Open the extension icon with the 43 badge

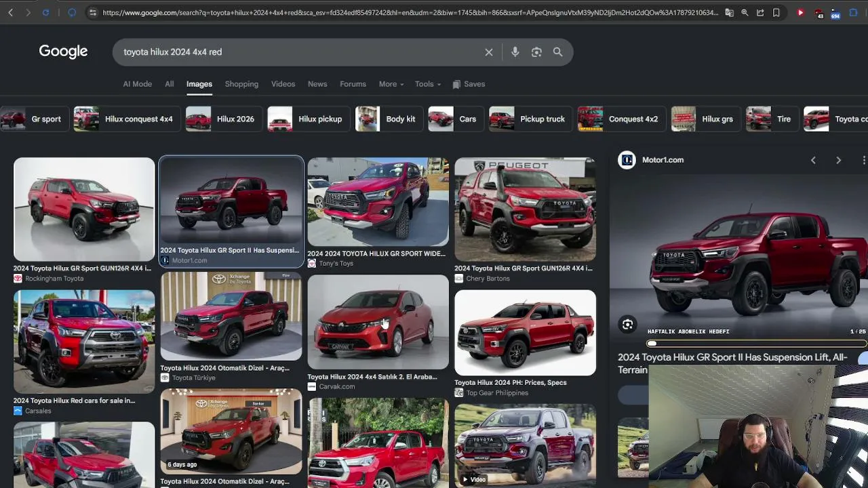pyautogui.click(x=818, y=13)
